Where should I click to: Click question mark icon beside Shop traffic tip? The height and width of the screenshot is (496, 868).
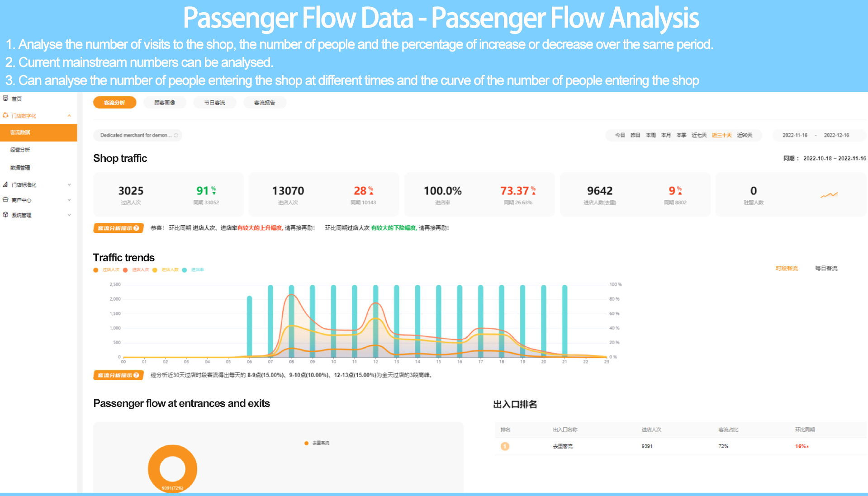136,228
